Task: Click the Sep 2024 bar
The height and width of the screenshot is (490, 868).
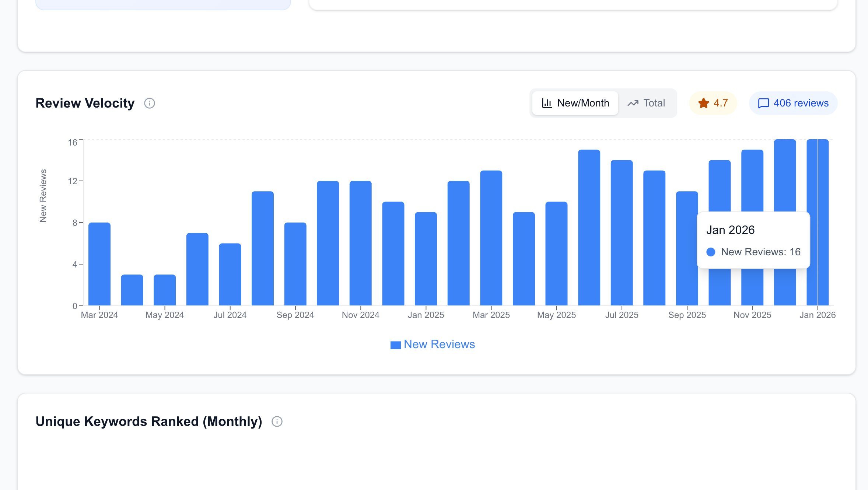Action: pos(295,264)
